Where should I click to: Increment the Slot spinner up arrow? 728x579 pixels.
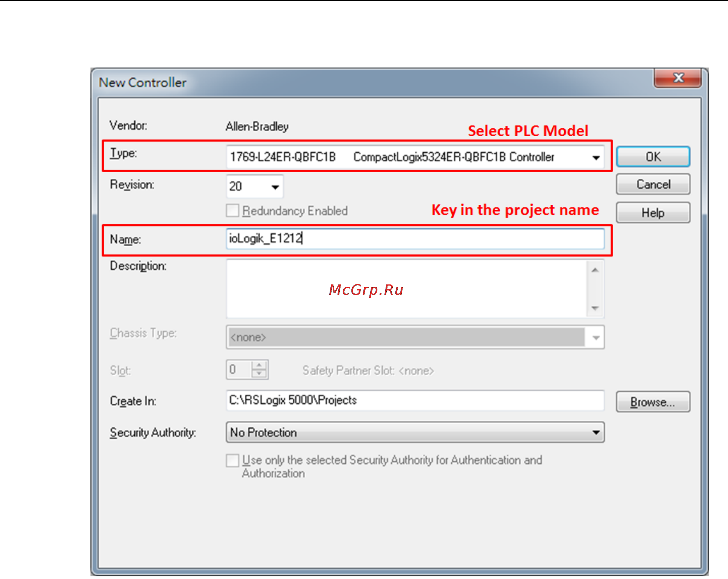tap(259, 365)
